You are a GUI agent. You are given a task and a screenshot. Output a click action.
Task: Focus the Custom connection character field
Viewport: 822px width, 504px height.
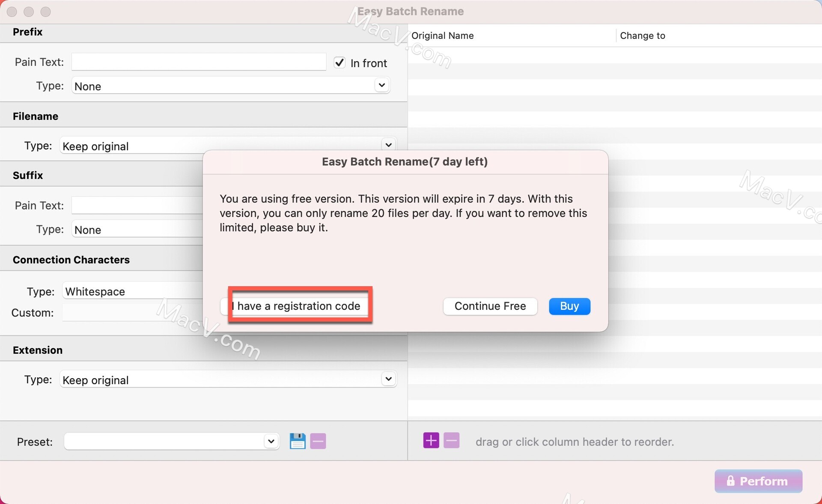tap(133, 312)
